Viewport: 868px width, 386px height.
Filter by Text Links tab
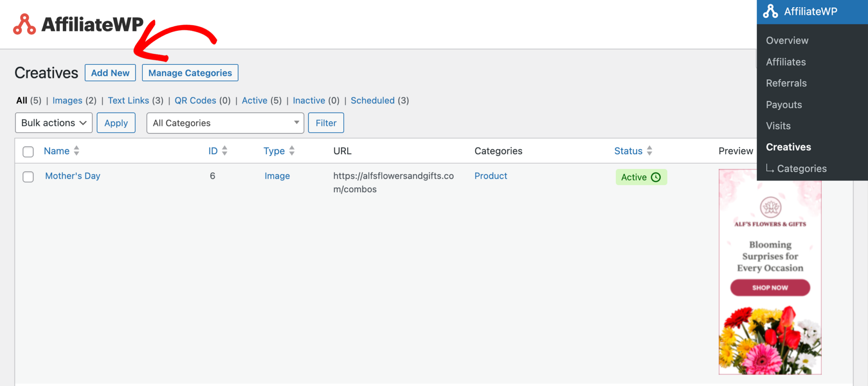point(128,100)
